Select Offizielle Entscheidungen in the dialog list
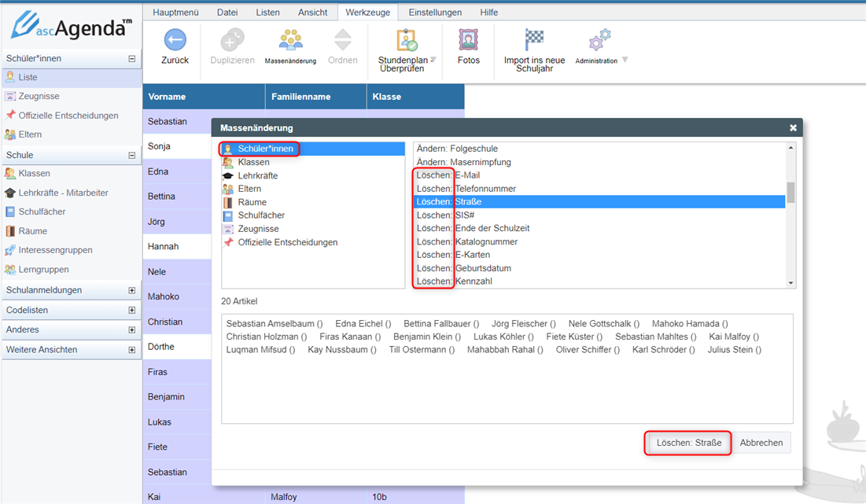Screen dimensions: 866x504 313,242
